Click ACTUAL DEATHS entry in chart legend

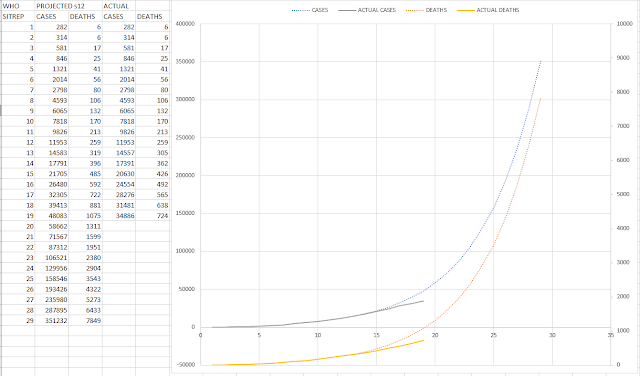pyautogui.click(x=488, y=10)
